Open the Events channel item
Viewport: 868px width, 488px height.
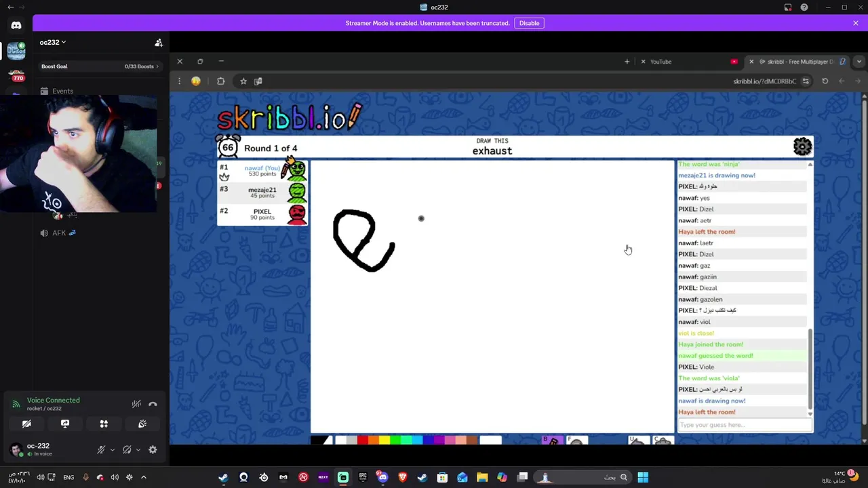click(62, 91)
